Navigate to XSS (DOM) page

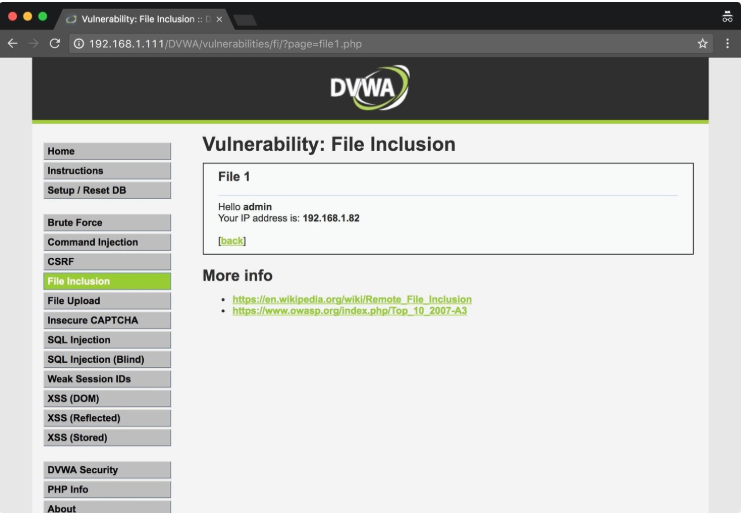coord(107,399)
